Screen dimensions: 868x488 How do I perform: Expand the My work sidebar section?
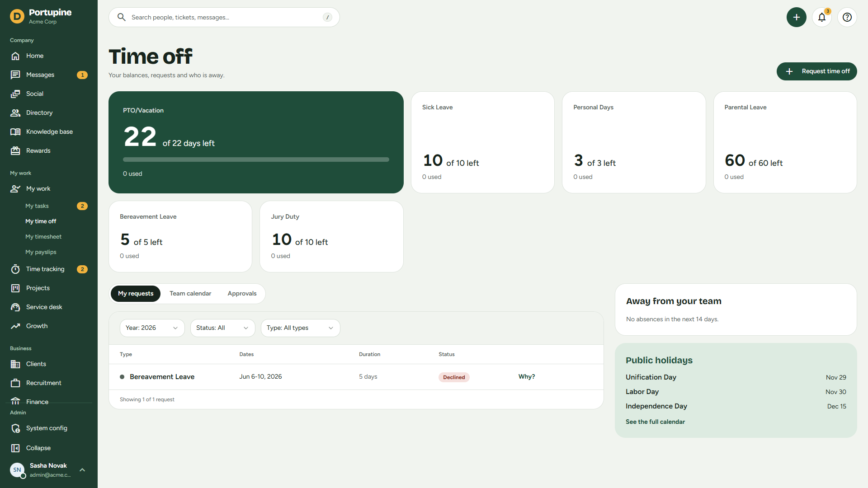tap(49, 189)
